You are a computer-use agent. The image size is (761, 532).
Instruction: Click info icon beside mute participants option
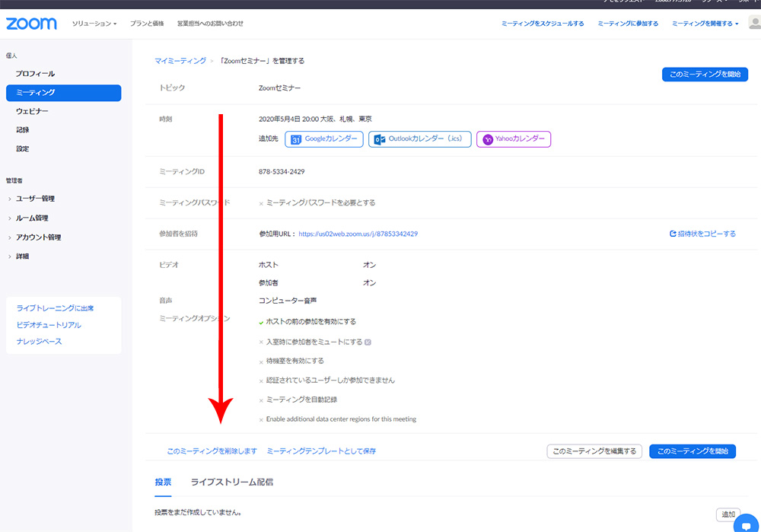[368, 342]
